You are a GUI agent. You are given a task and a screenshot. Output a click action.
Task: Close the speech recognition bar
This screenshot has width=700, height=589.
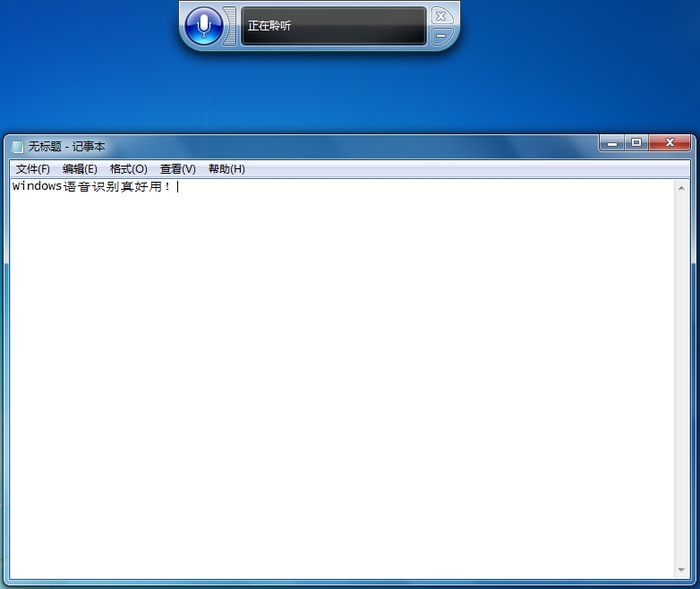point(441,16)
